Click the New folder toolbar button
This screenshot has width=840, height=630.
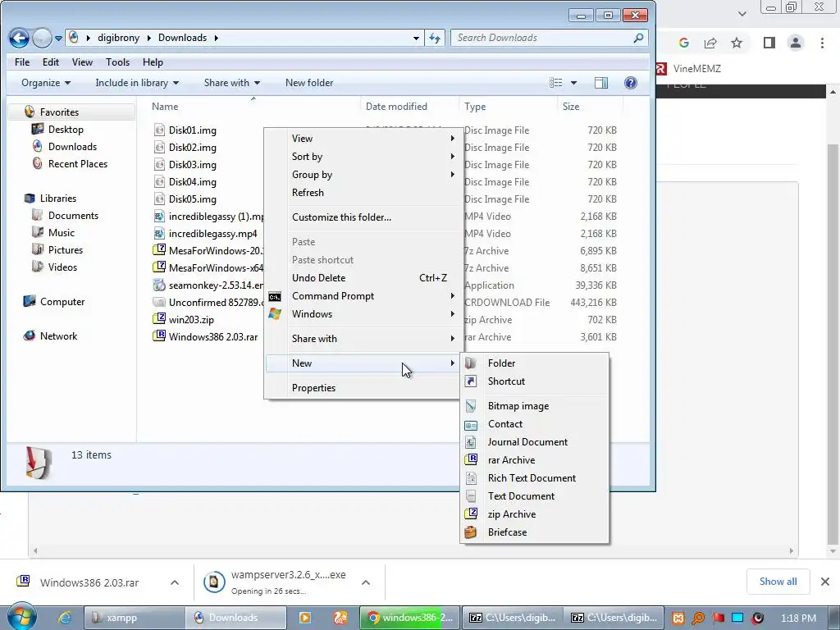[x=309, y=83]
